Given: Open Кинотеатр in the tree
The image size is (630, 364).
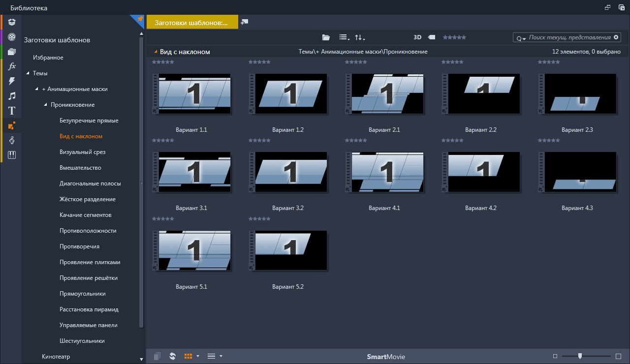Looking at the screenshot, I should point(56,357).
